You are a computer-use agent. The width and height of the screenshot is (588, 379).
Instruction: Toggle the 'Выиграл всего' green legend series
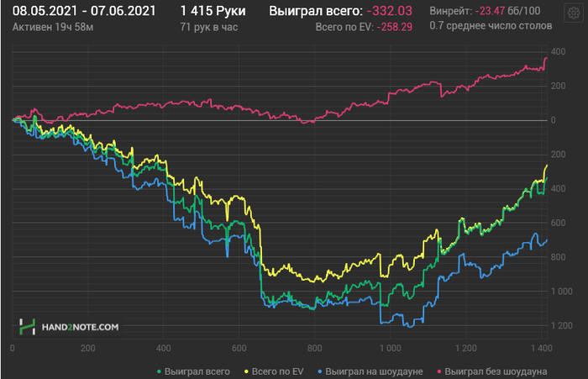point(193,371)
